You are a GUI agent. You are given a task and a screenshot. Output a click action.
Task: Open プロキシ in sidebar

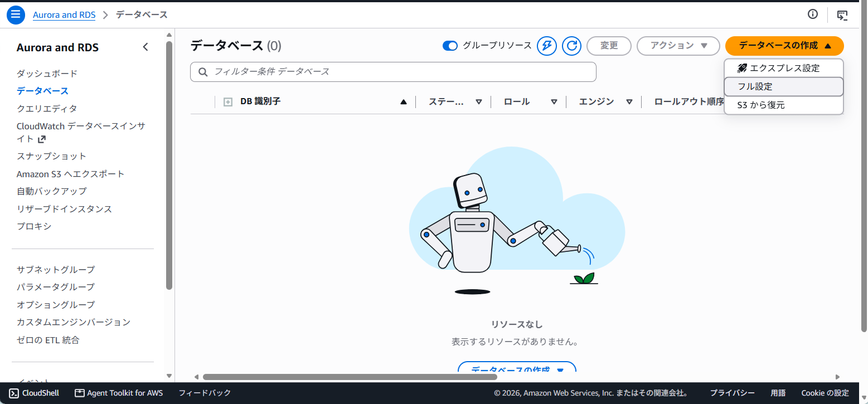click(34, 226)
